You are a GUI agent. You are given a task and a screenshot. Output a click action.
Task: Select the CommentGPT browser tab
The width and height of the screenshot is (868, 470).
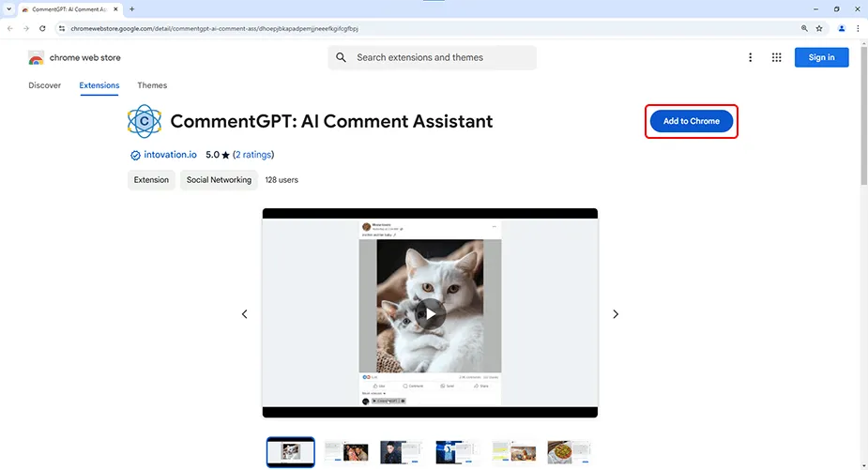click(70, 9)
